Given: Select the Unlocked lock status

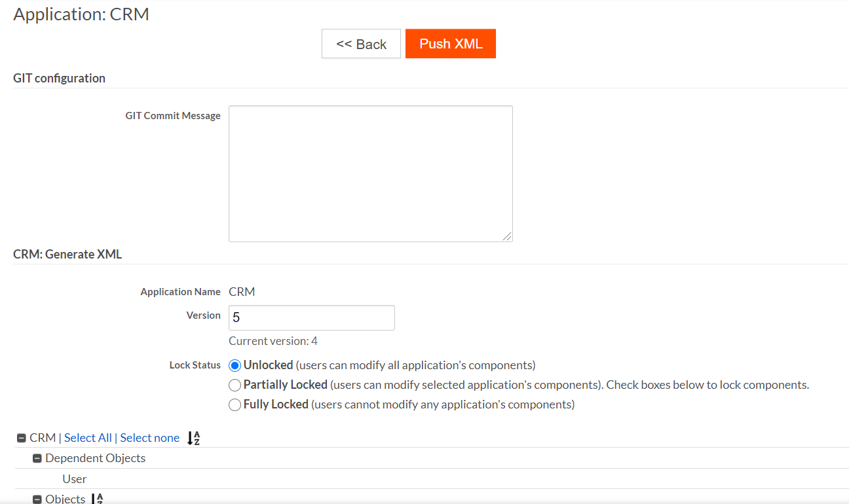Looking at the screenshot, I should pyautogui.click(x=235, y=365).
